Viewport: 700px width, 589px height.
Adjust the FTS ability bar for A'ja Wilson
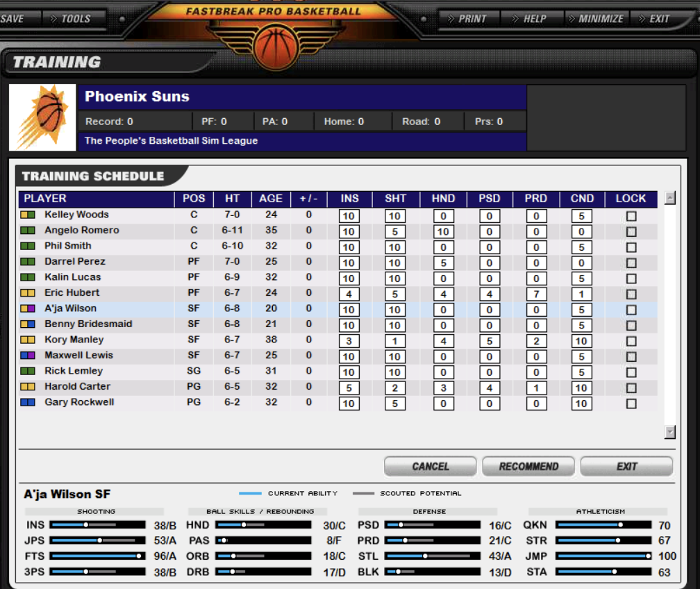tap(97, 556)
